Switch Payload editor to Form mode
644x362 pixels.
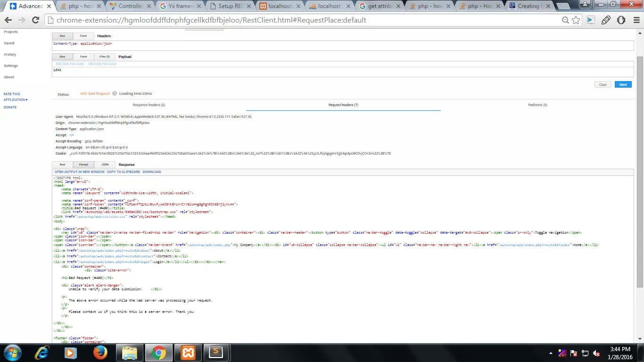[83, 57]
